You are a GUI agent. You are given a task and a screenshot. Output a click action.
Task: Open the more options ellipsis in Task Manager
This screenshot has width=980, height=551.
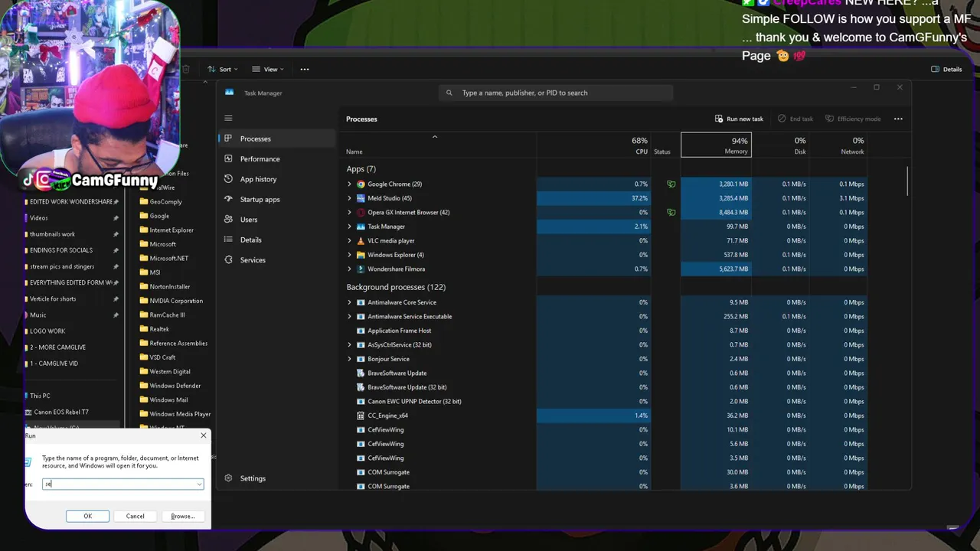click(898, 119)
